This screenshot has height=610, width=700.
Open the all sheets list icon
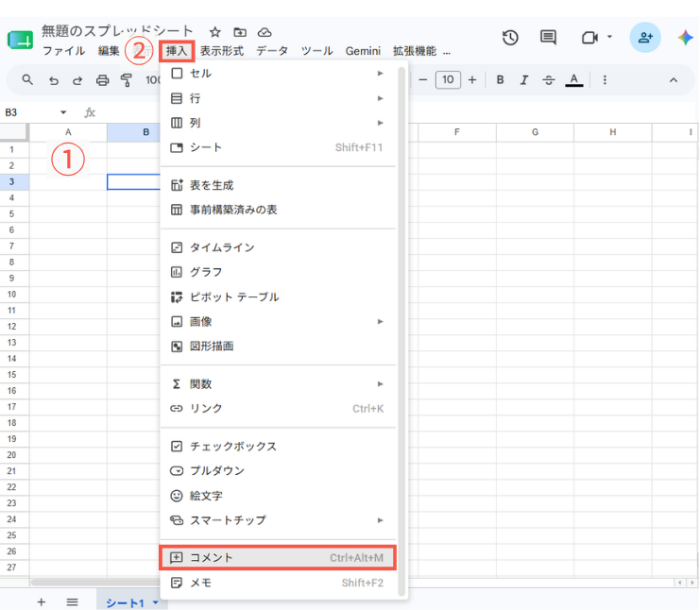73,602
